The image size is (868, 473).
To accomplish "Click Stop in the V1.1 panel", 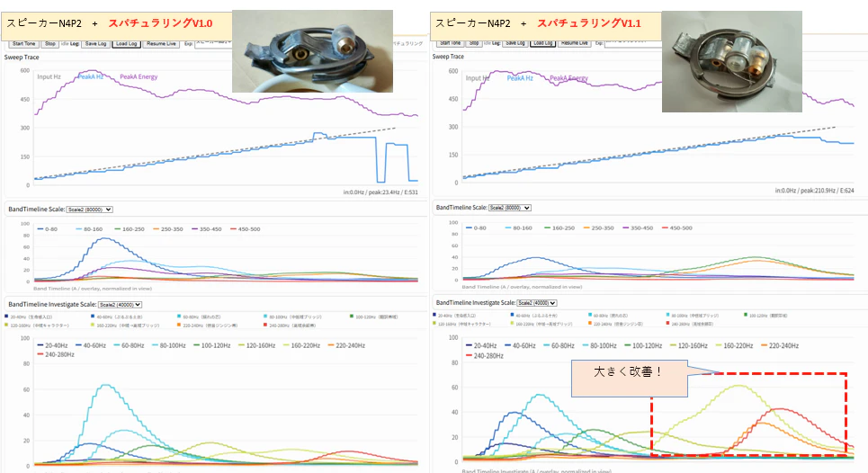I will tap(474, 43).
